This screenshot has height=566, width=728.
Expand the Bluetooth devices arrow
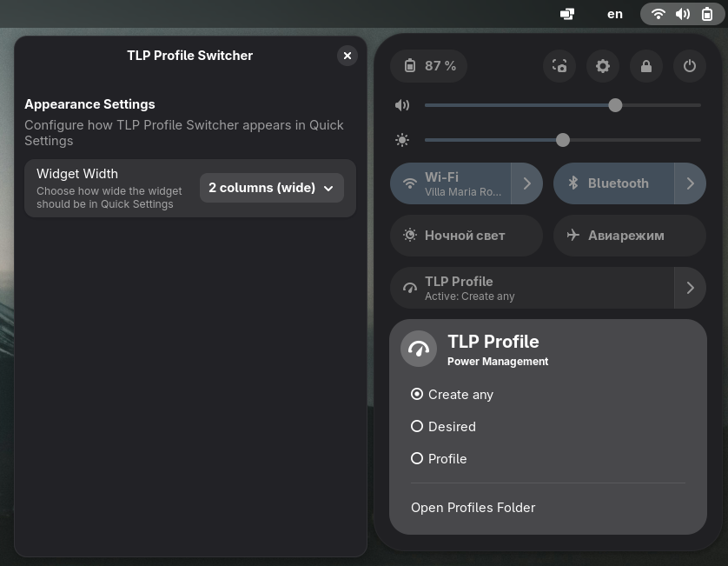(691, 183)
